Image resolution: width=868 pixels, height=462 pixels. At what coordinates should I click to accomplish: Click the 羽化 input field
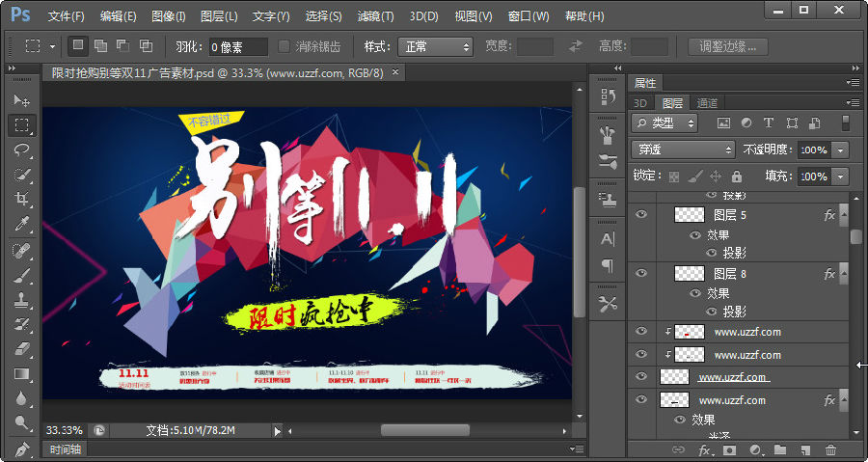coord(238,47)
